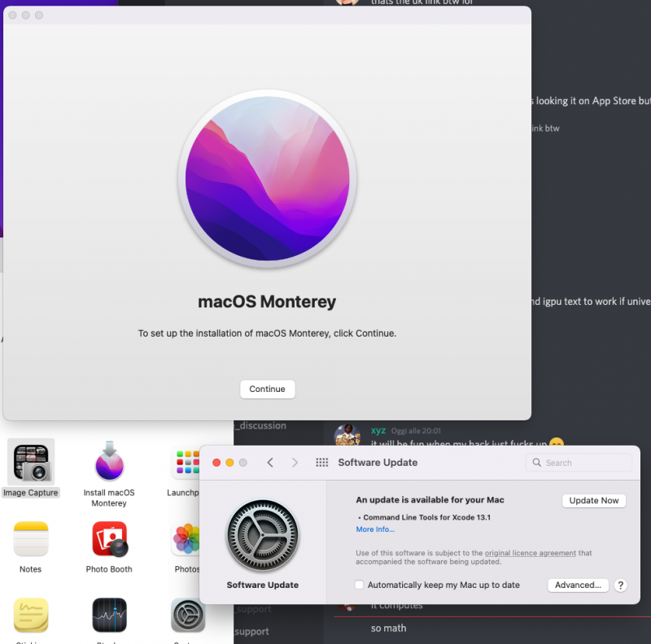Open Launchpad app icon
651x644 pixels.
click(187, 462)
